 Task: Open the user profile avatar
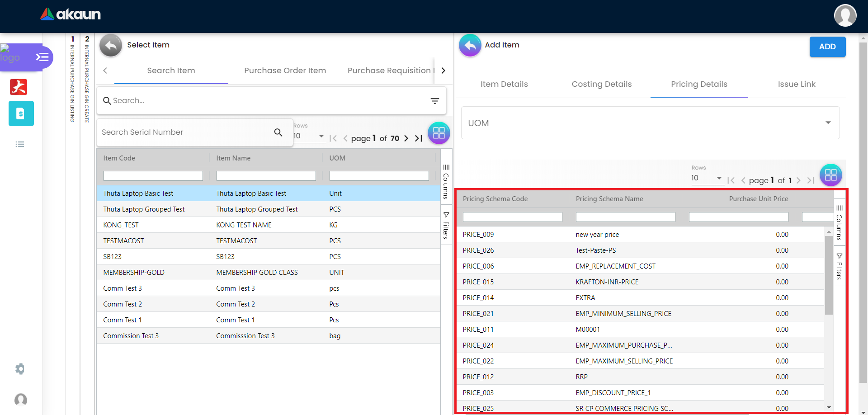[x=845, y=15]
